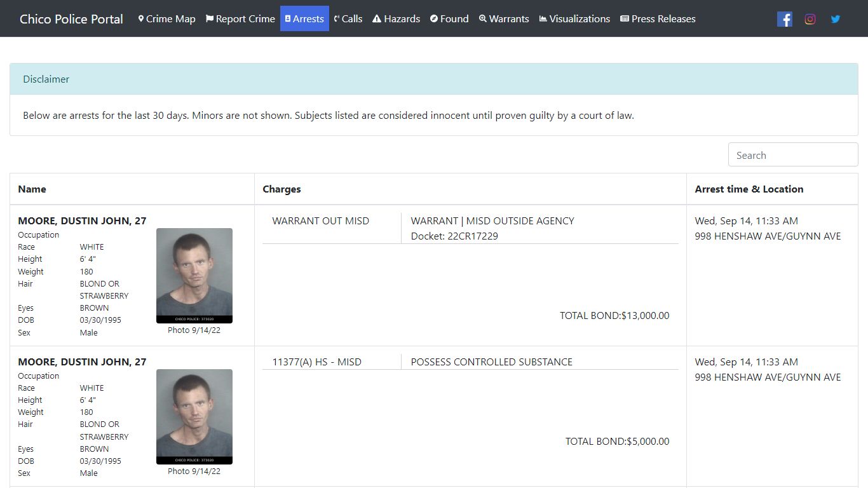
Task: Click WARRANT | MISD OUTSIDE AGENCY text
Action: point(492,220)
